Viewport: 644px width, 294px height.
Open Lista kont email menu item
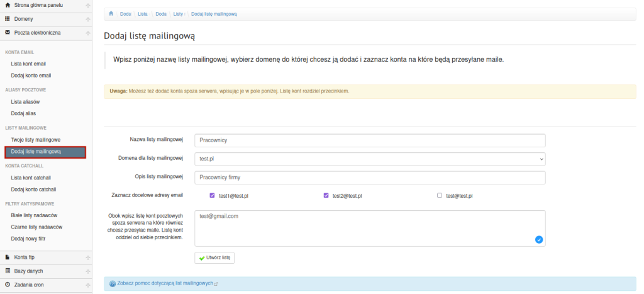tap(28, 64)
